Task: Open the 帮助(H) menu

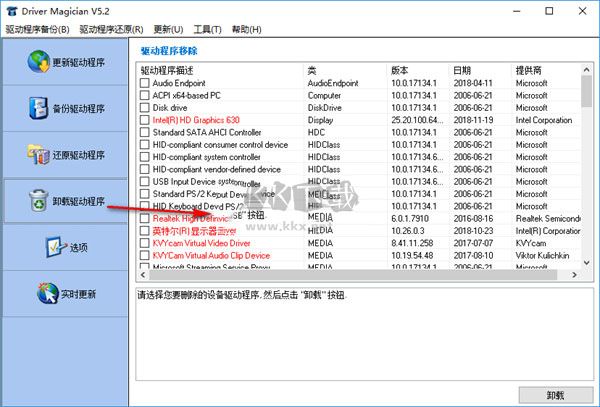Action: pyautogui.click(x=247, y=29)
